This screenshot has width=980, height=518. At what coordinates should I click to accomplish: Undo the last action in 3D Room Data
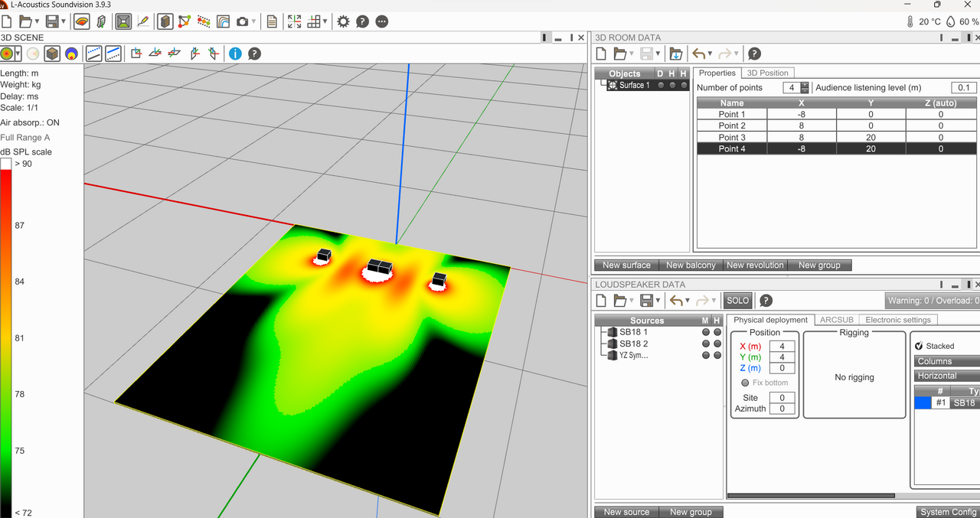pyautogui.click(x=698, y=54)
